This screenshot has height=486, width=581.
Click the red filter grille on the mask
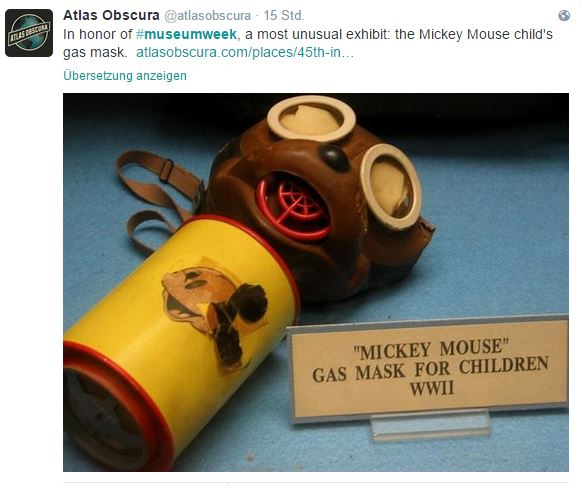tap(293, 207)
